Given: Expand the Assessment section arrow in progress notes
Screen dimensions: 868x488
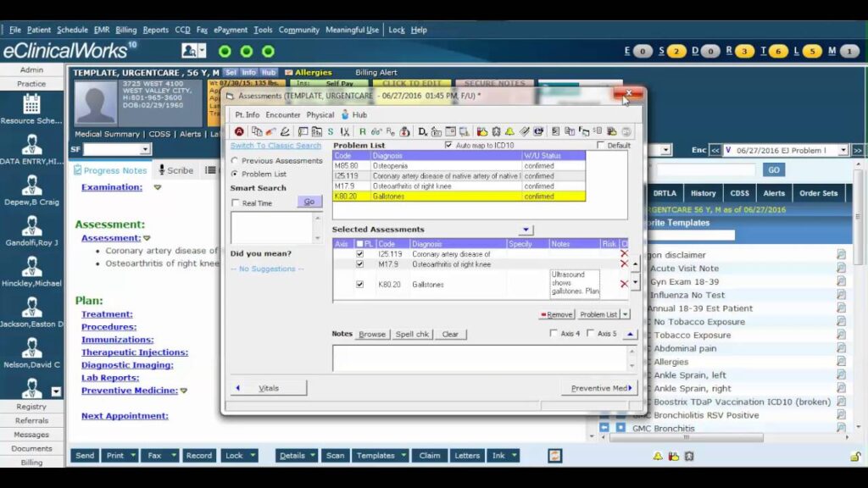Looking at the screenshot, I should [x=147, y=238].
